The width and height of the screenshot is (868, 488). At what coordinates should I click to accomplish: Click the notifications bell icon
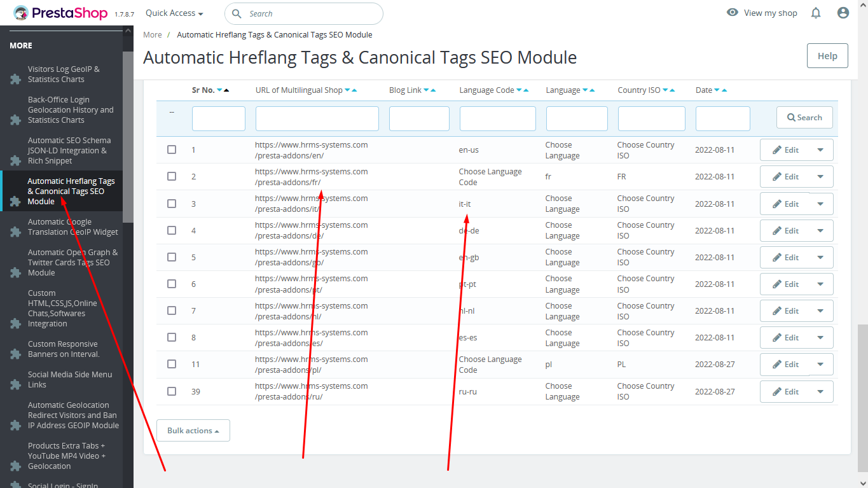pyautogui.click(x=816, y=13)
